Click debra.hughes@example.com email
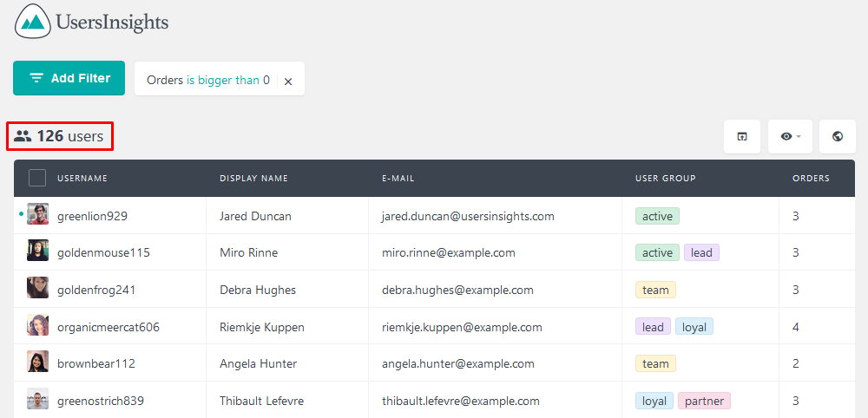 coord(457,290)
